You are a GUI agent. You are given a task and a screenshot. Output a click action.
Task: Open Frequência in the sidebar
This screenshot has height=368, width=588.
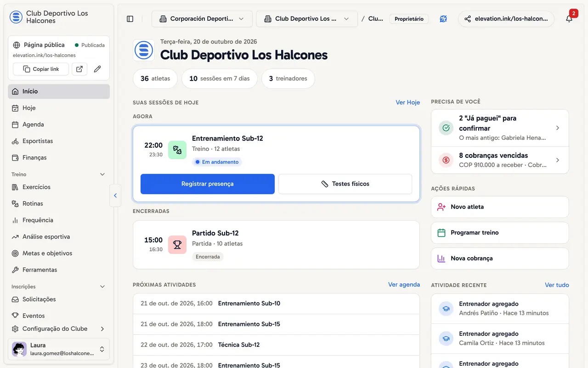[x=59, y=220]
